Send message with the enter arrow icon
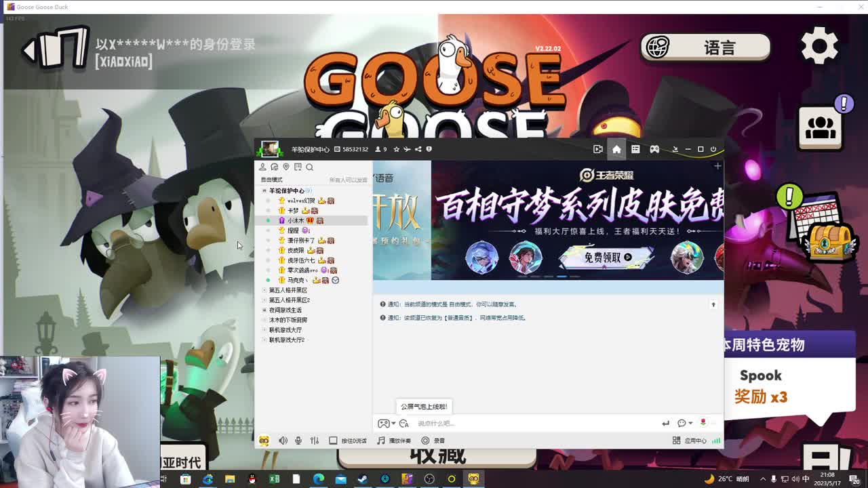 [x=665, y=424]
